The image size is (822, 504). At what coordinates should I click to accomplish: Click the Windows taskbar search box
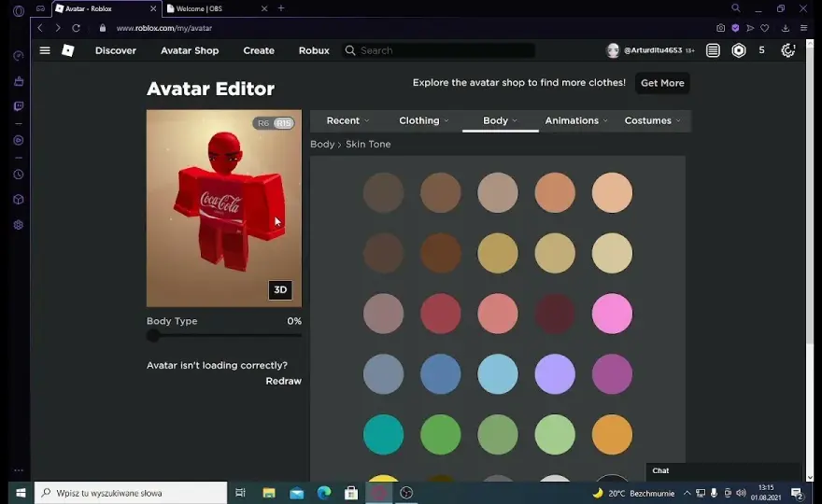click(131, 493)
